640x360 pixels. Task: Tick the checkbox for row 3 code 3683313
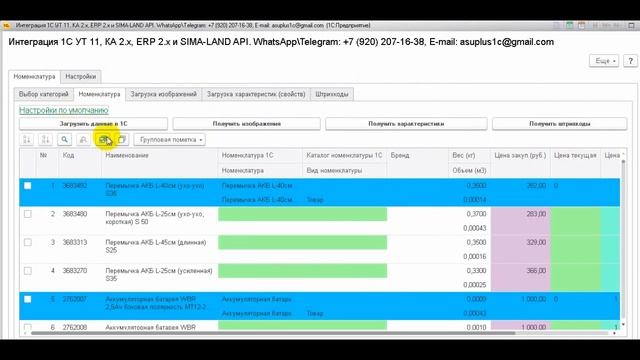pyautogui.click(x=27, y=242)
